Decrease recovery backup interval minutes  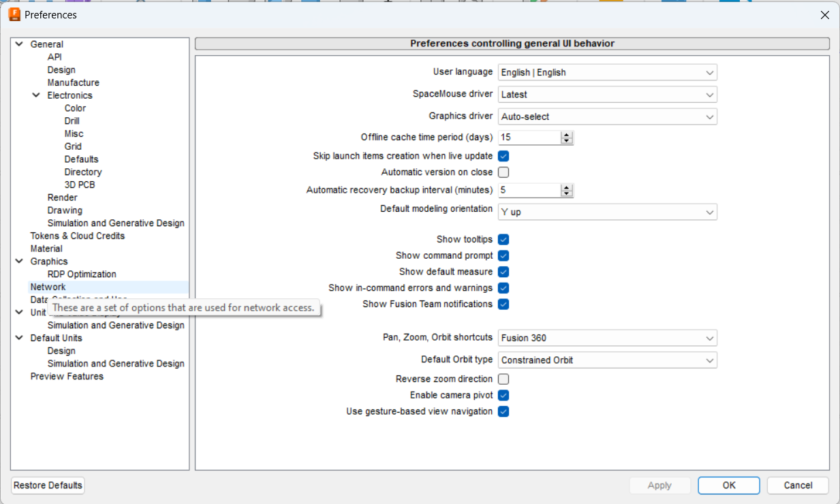(x=567, y=194)
